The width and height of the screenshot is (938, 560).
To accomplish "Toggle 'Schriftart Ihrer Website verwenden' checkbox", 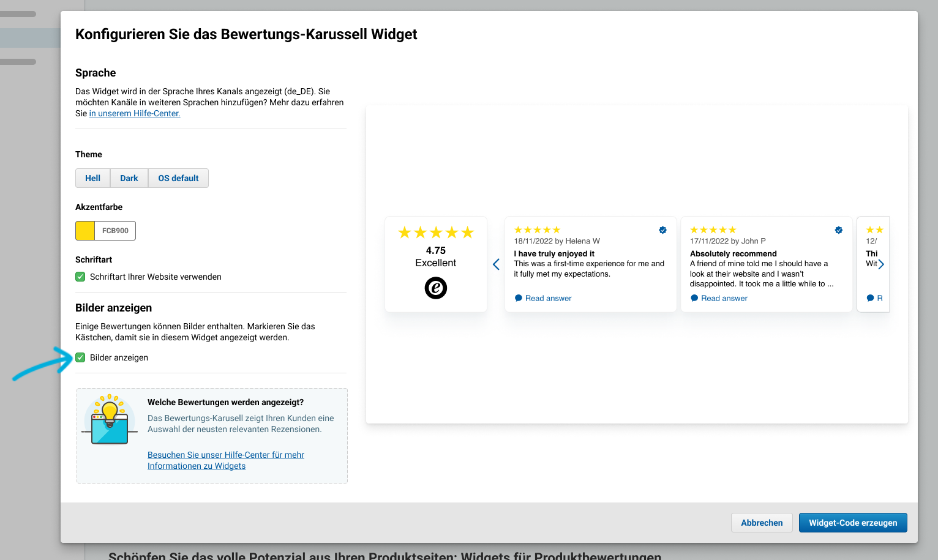I will click(x=80, y=277).
